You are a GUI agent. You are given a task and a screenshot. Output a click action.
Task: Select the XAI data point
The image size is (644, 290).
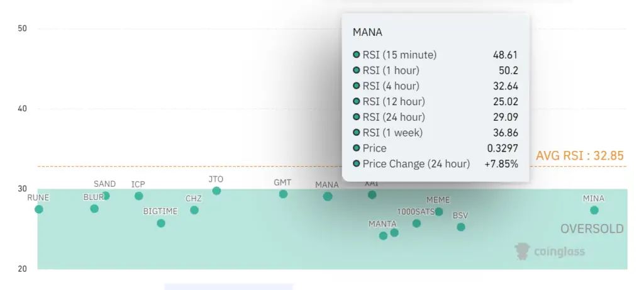click(372, 194)
